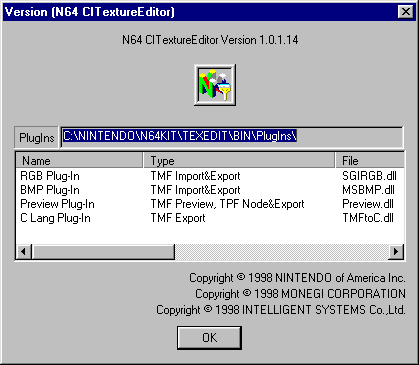
Task: Click the plugins path input field
Action: (232, 137)
